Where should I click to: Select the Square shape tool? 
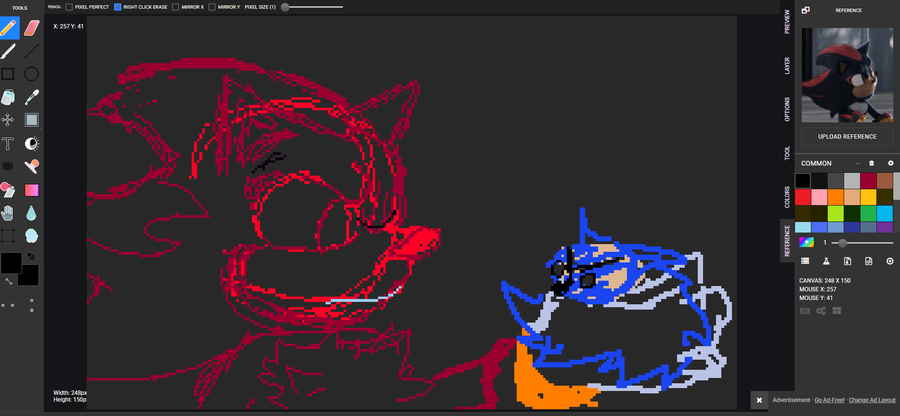[x=8, y=74]
